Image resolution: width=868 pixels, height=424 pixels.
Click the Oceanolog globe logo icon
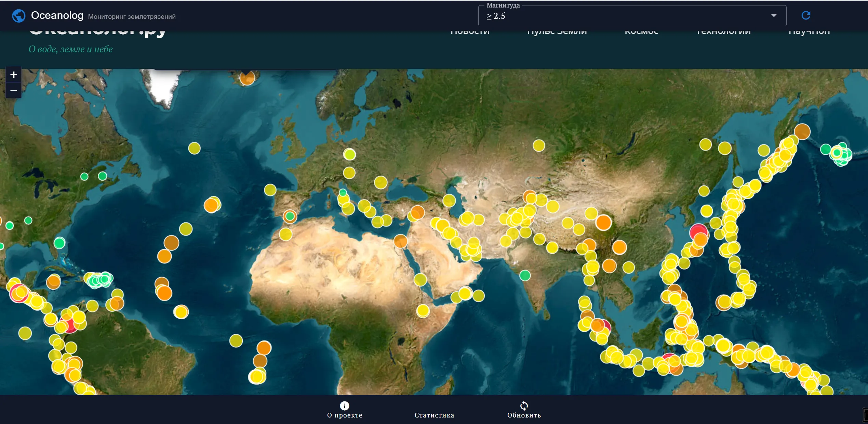(x=19, y=16)
